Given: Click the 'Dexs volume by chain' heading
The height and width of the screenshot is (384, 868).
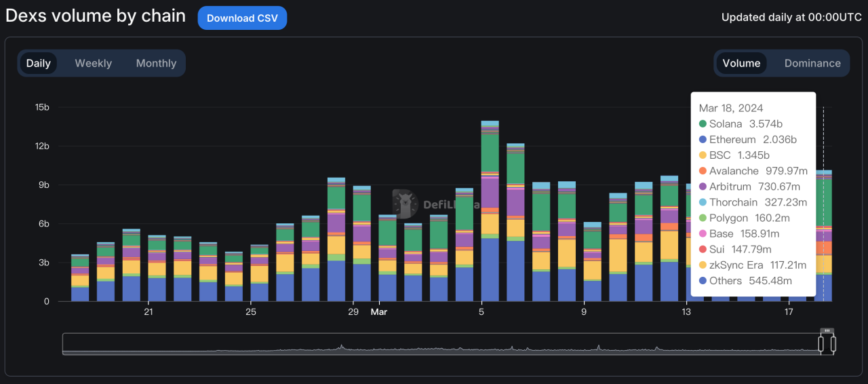Looking at the screenshot, I should [96, 16].
